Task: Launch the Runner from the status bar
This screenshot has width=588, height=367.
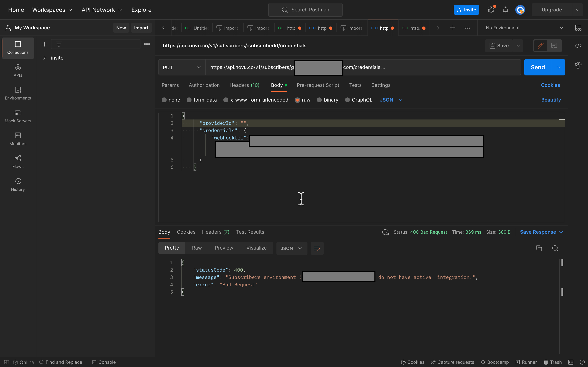Action: (526, 362)
